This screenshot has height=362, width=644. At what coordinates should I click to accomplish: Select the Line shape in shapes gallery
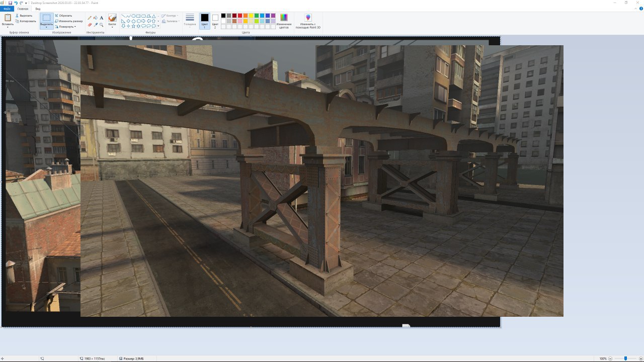coord(123,16)
